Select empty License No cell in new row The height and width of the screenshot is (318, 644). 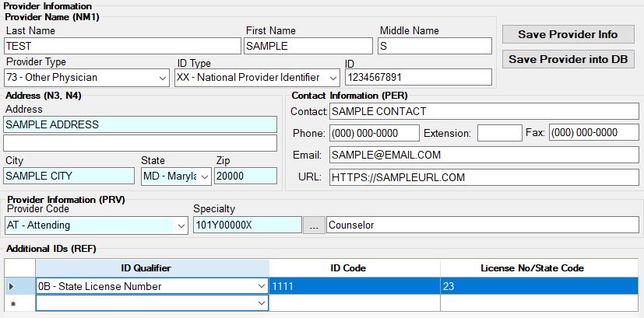click(x=540, y=303)
